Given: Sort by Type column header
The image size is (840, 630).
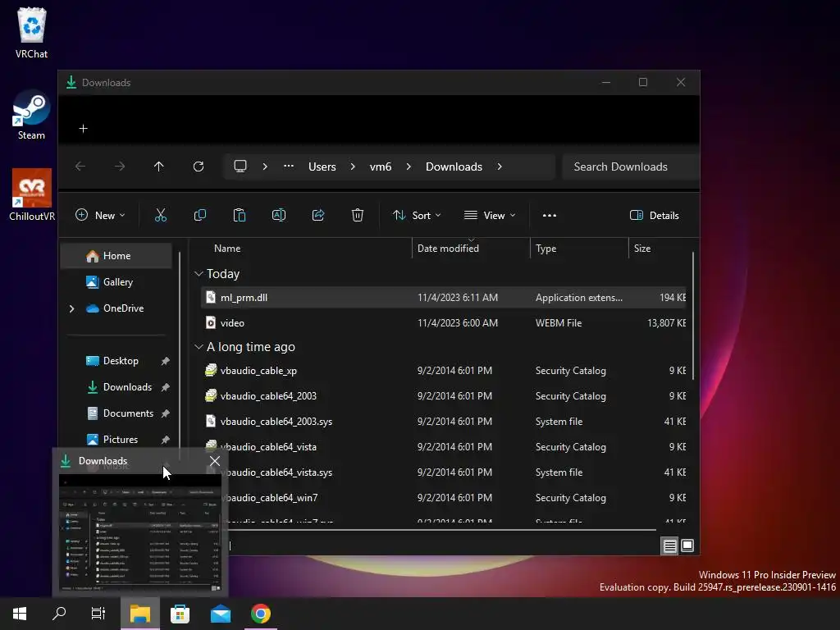Looking at the screenshot, I should 546,248.
